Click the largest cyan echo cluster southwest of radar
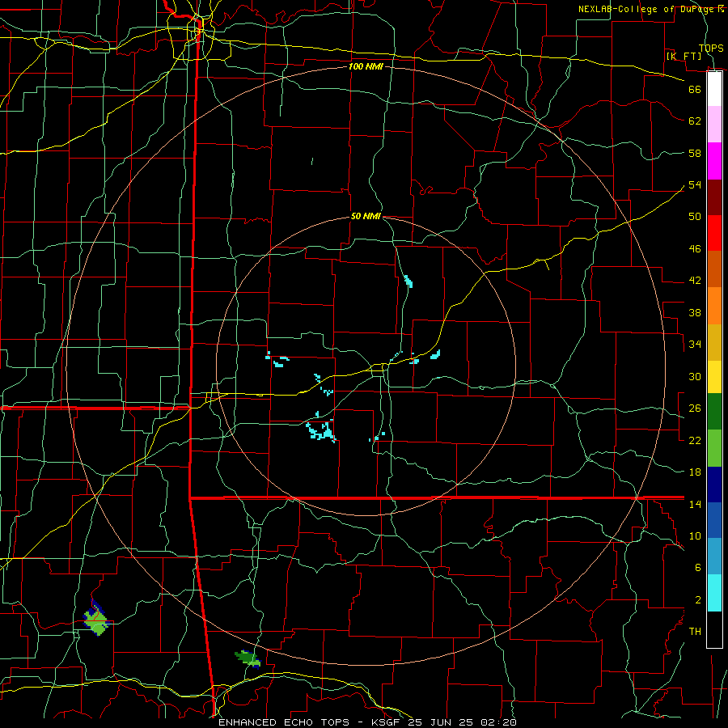The width and height of the screenshot is (728, 728). coord(322,432)
